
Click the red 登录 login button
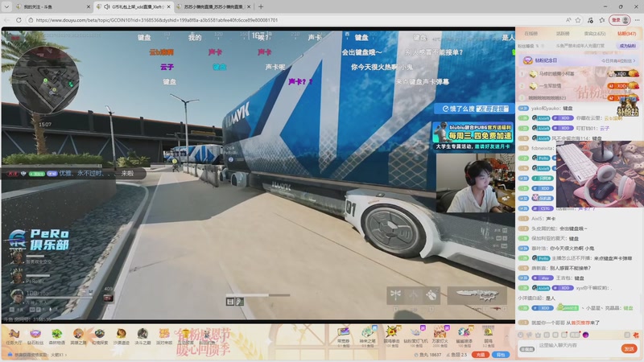coord(619,19)
